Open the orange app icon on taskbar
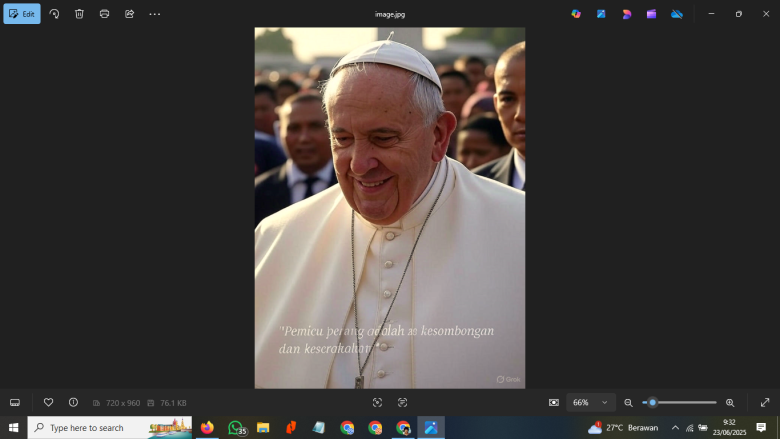 click(291, 428)
